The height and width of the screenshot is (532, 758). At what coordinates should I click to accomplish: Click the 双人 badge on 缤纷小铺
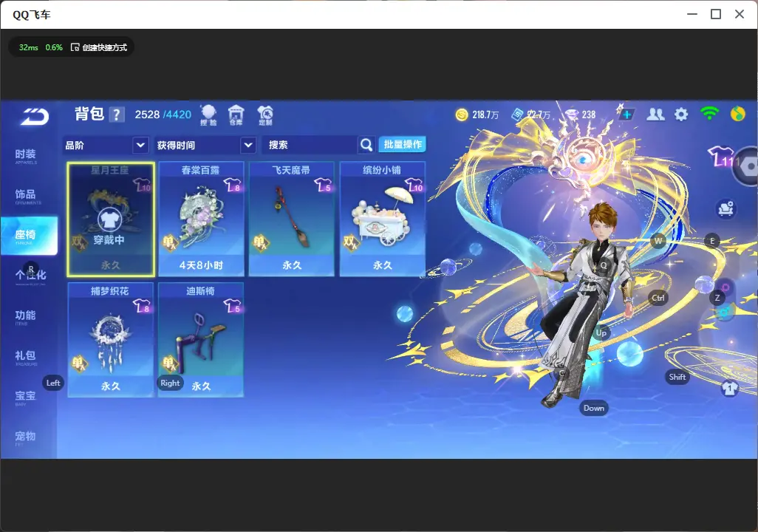click(x=350, y=242)
